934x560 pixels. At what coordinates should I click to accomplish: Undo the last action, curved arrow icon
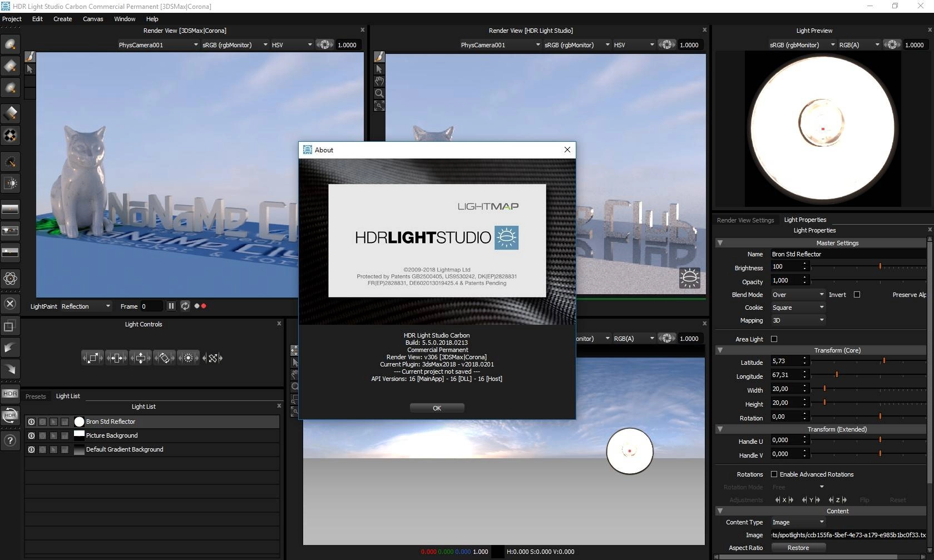10,348
